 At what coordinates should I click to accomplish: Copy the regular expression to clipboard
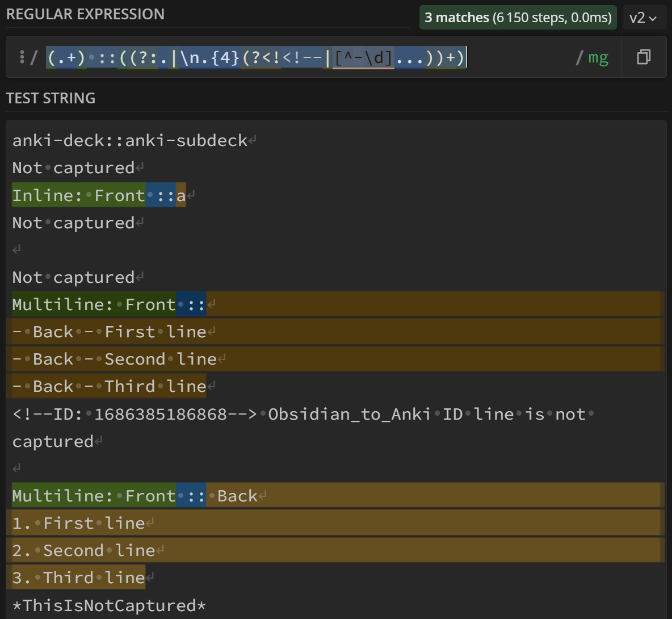coord(644,57)
